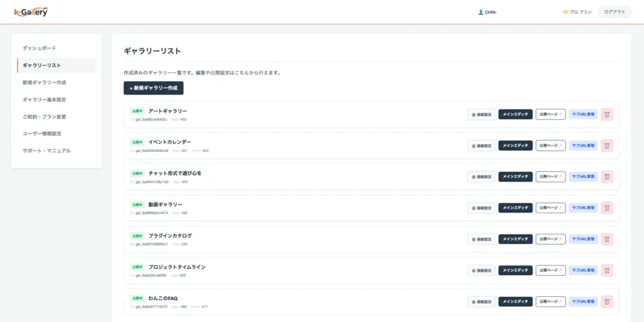Open 接続設定 for 動画ギャラリー
This screenshot has height=322, width=644.
(481, 208)
